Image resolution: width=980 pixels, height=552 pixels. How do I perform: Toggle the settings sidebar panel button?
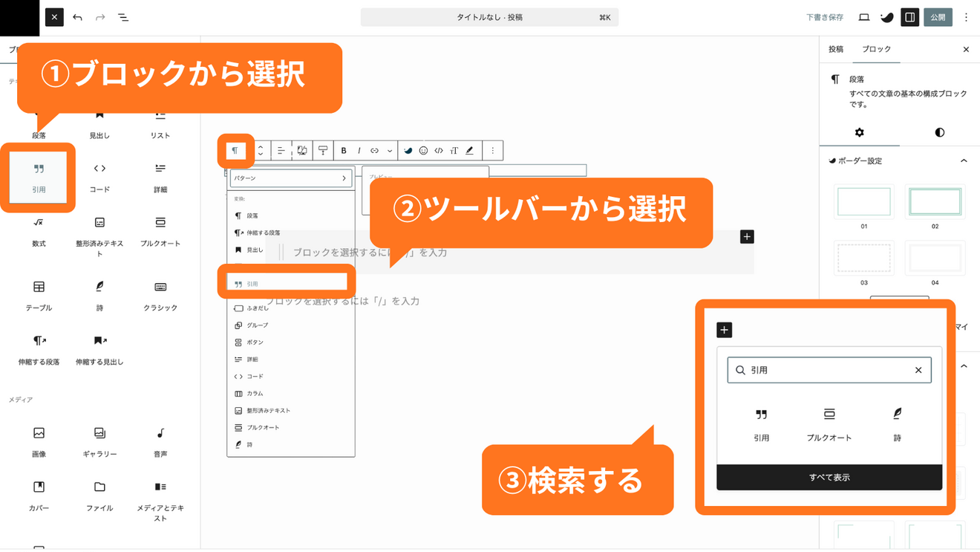909,17
